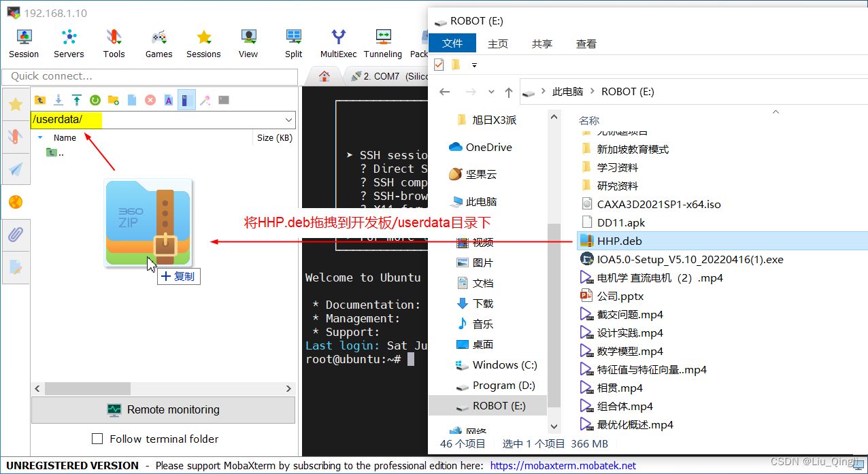
Task: Enable Follow terminal folder checkbox
Action: (x=97, y=439)
